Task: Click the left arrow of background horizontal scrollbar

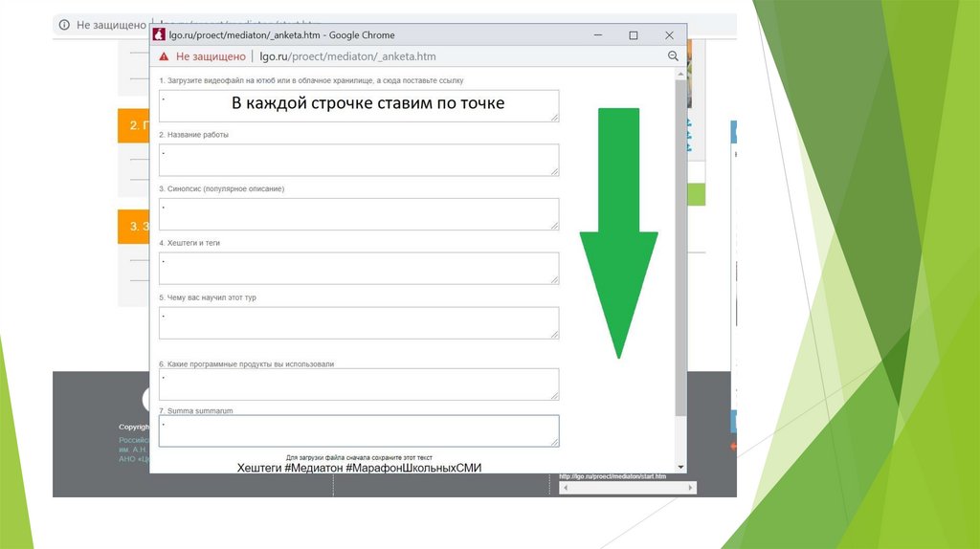Action: point(566,488)
